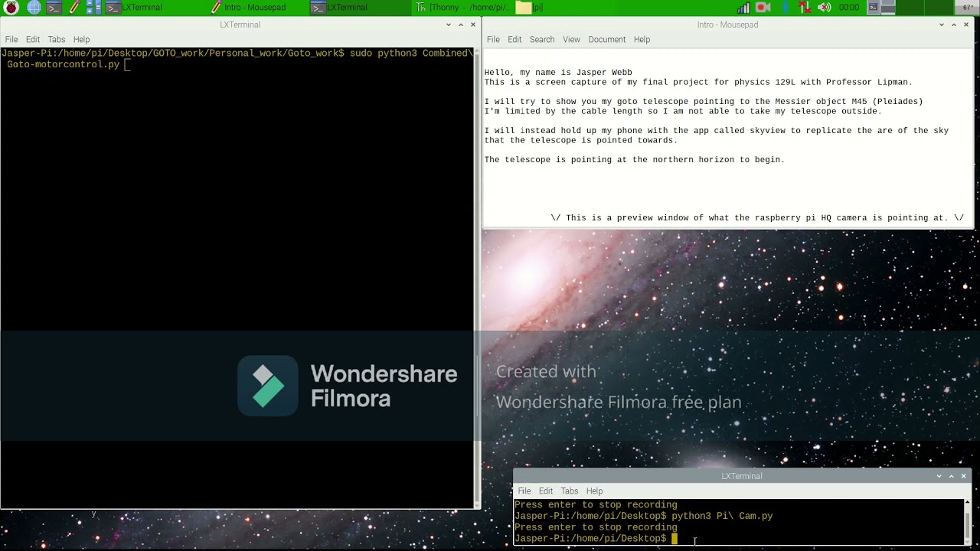The height and width of the screenshot is (551, 980).
Task: Open the Mousepad Search menu
Action: (542, 39)
